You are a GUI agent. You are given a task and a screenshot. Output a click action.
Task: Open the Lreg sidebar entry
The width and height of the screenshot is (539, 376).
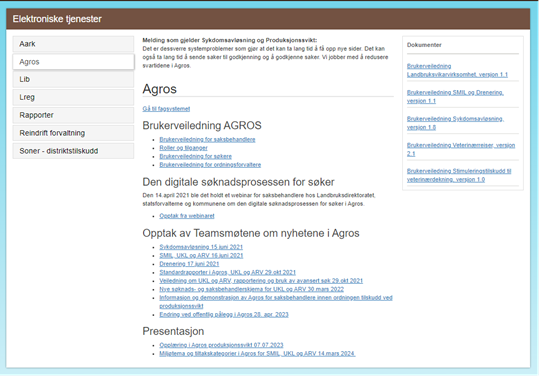pos(73,97)
